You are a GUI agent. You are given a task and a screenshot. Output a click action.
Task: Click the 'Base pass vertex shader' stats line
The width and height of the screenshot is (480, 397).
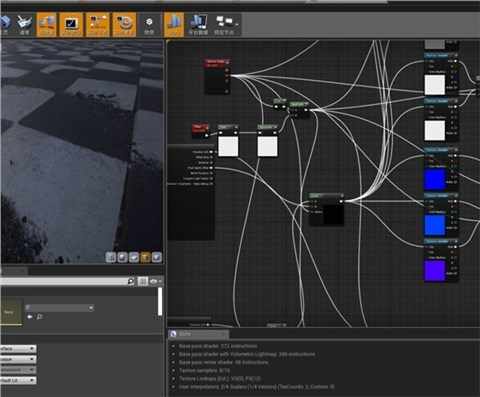(223, 362)
